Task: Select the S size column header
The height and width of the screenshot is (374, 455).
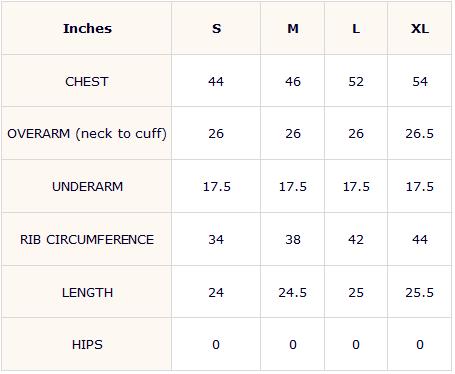Action: coord(216,29)
